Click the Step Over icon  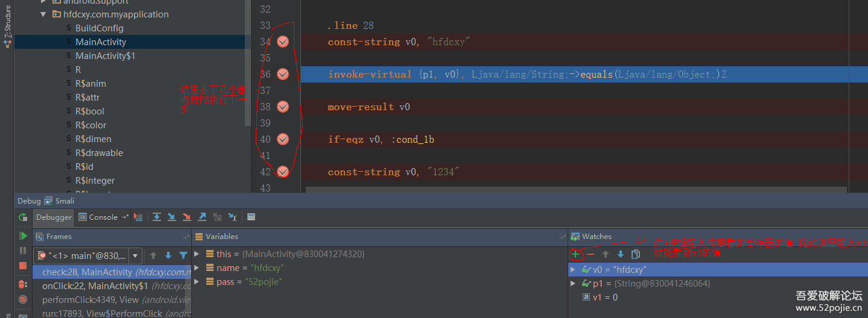157,217
